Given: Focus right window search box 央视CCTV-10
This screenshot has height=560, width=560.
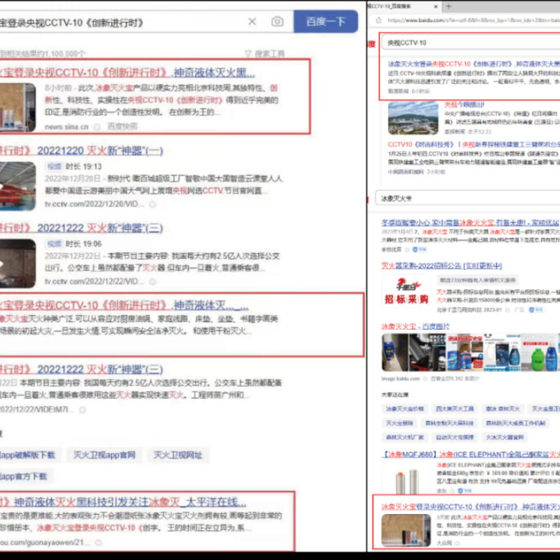Looking at the screenshot, I should pos(471,43).
